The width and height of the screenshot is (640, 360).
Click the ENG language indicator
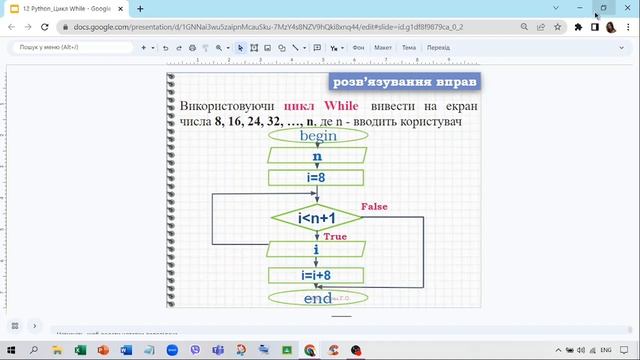pos(606,350)
